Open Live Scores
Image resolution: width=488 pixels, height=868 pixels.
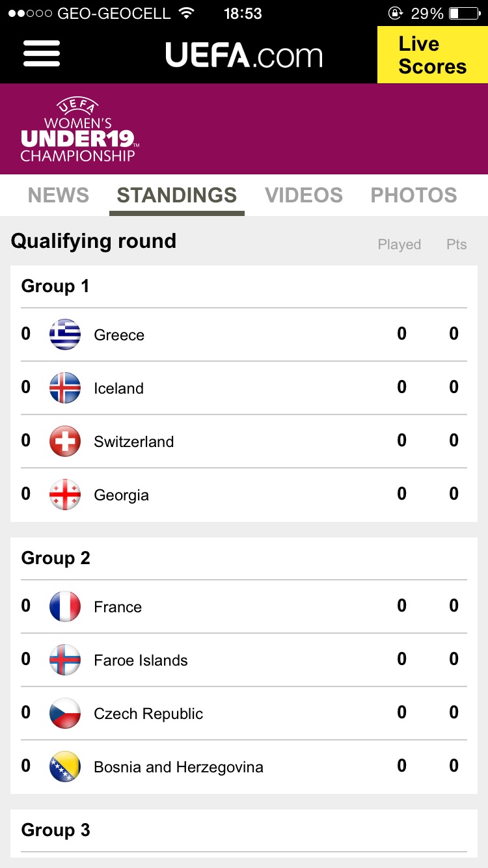tap(432, 55)
